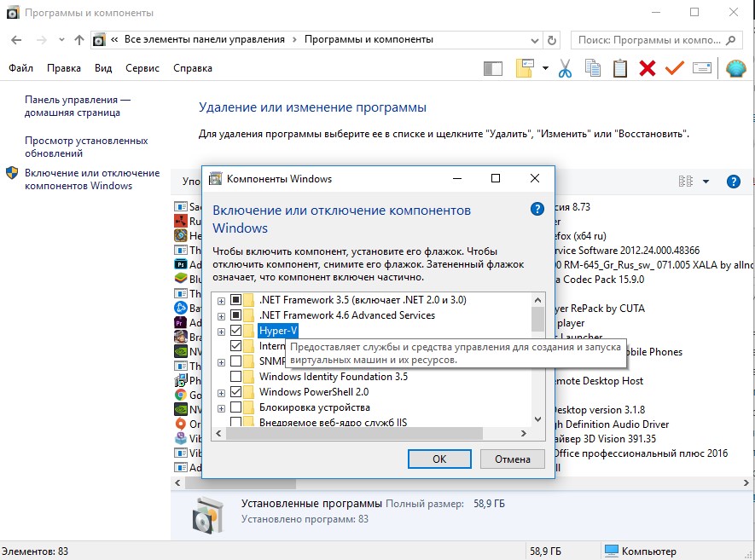The height and width of the screenshot is (560, 755).
Task: Select the Codec Pack 15.9.0 row
Action: click(x=600, y=280)
